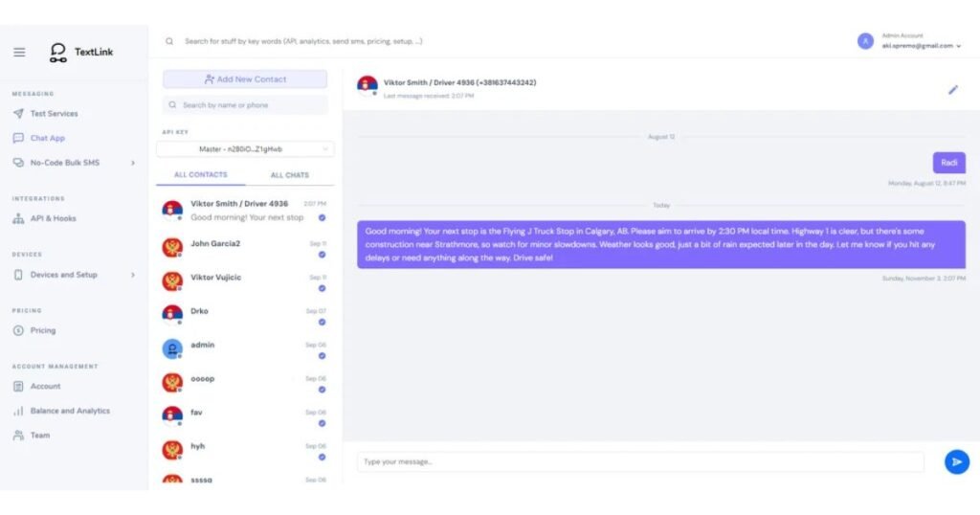Open the Account page link
The width and height of the screenshot is (980, 515).
pos(45,387)
